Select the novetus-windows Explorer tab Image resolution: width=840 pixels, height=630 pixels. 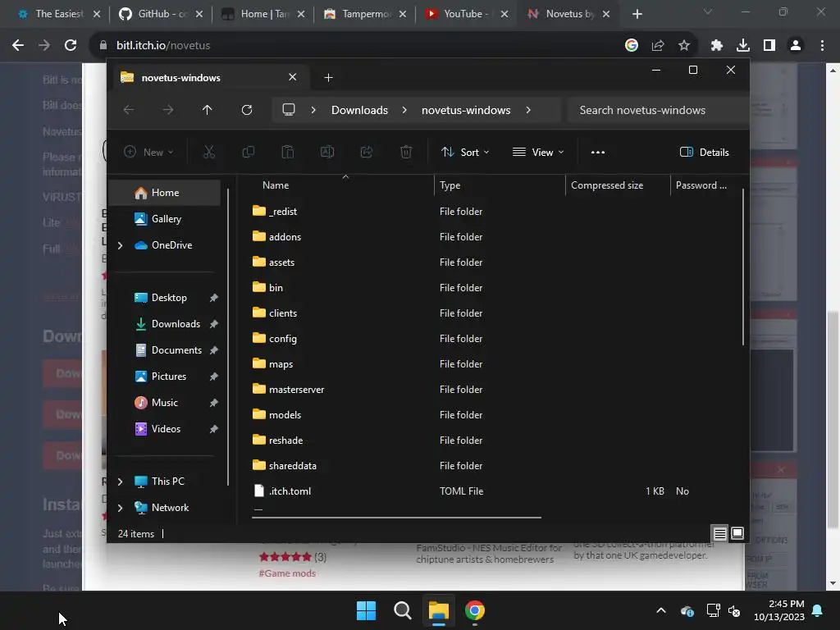click(209, 78)
